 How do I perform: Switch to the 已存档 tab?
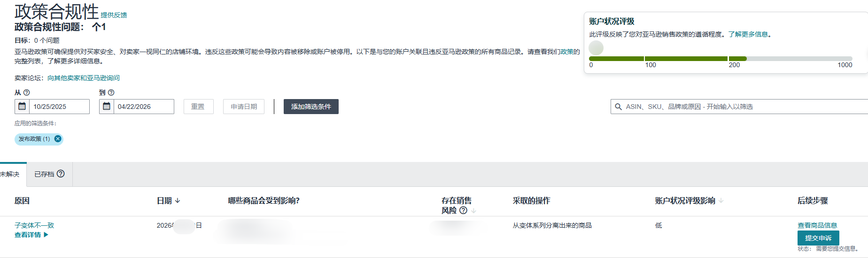(44, 174)
